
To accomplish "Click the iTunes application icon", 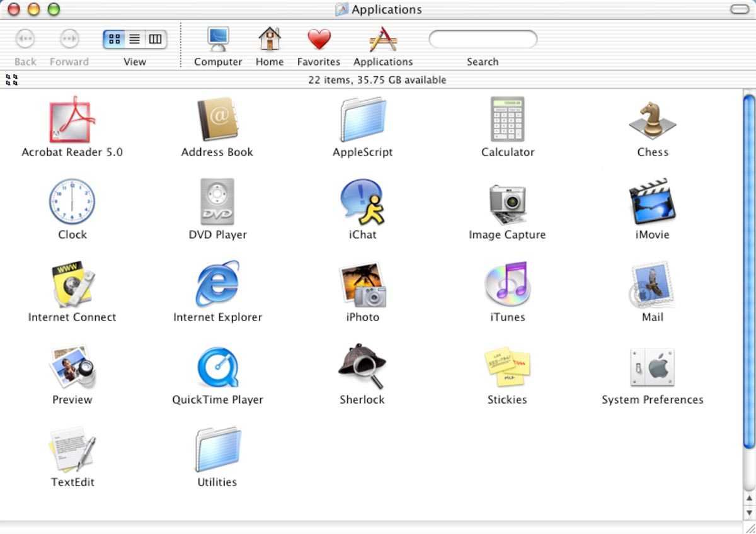I will [x=507, y=285].
